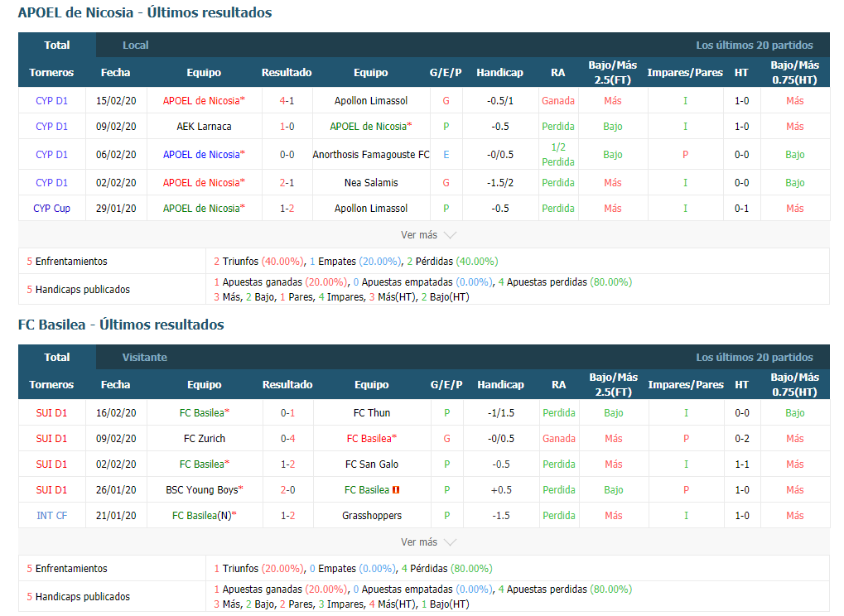Open INT CF tournament link

tap(51, 515)
